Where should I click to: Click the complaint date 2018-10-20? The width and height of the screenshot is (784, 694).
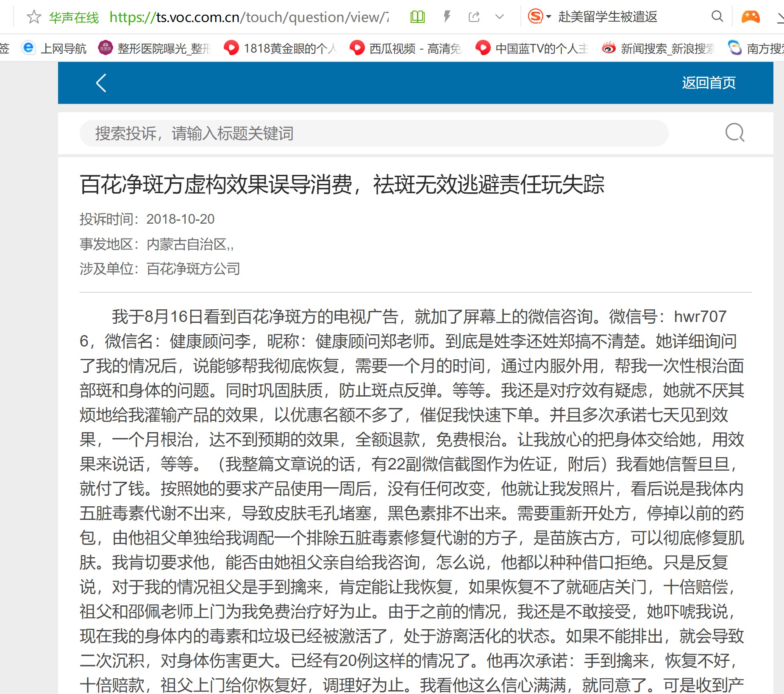181,219
